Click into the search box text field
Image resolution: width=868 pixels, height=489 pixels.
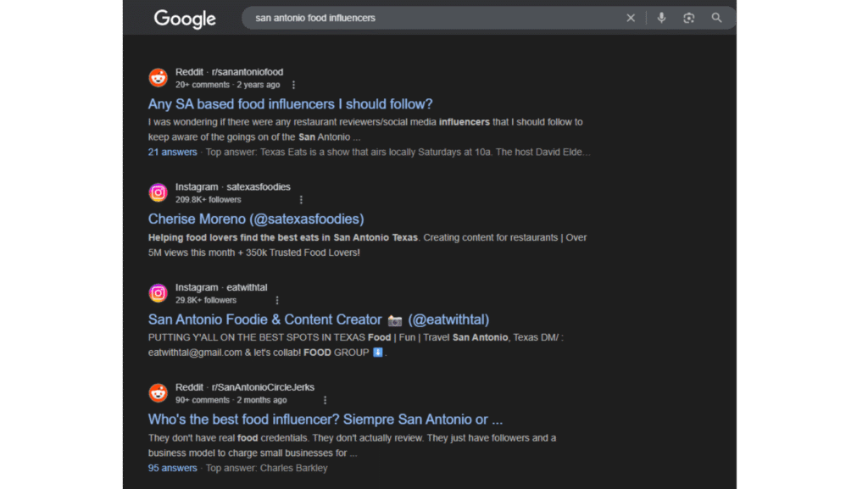[424, 18]
